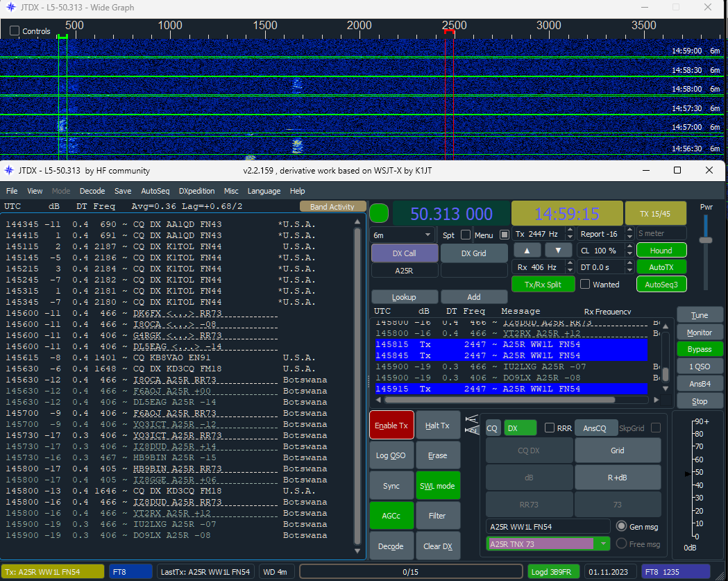728x581 pixels.
Task: Open the Decode menu
Action: pos(92,191)
